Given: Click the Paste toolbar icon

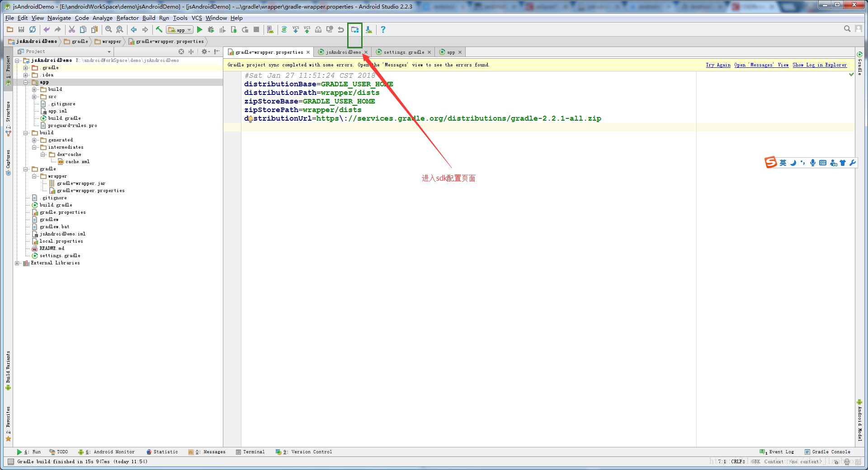Looking at the screenshot, I should coord(94,29).
